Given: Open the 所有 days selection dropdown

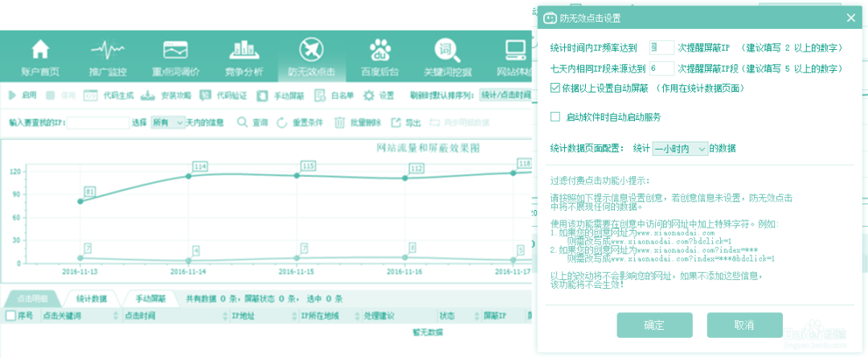Looking at the screenshot, I should coord(168,122).
